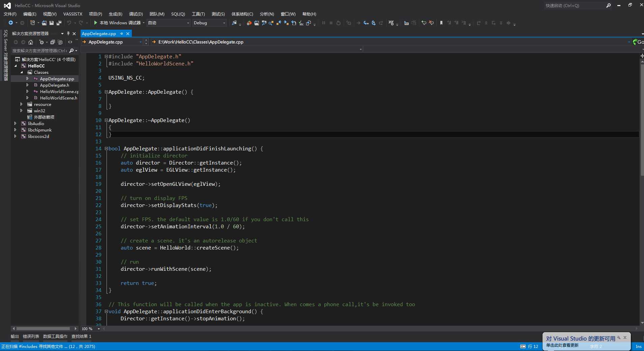
Task: Click Solution Explorer View Code icon
Action: point(70,42)
